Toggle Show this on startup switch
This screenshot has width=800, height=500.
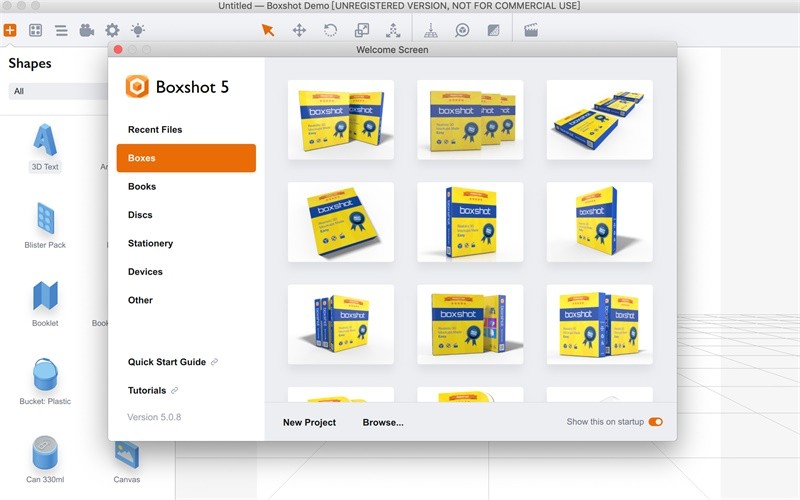[x=656, y=422]
